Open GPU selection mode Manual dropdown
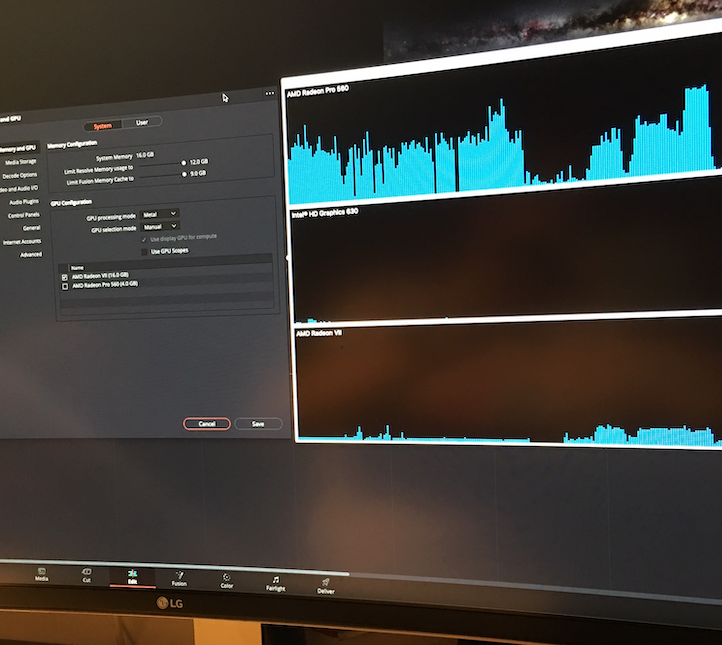The image size is (722, 645). [x=160, y=227]
